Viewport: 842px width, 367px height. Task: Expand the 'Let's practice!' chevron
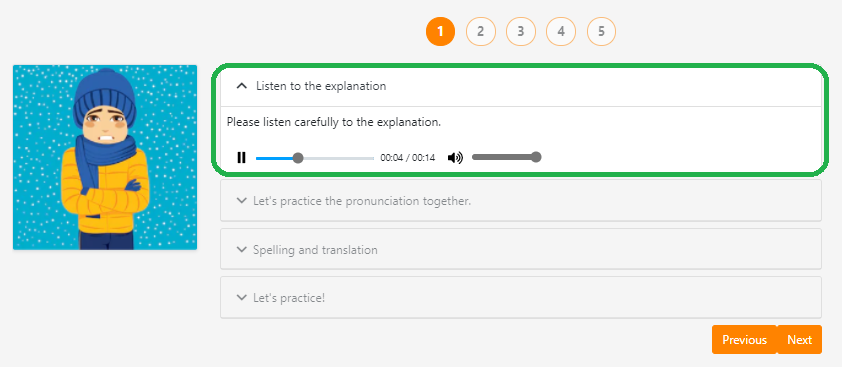click(241, 297)
